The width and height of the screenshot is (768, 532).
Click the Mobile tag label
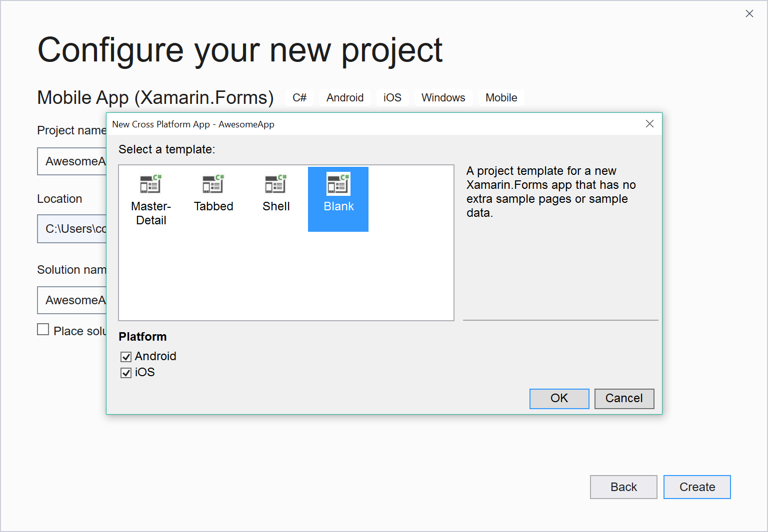pyautogui.click(x=501, y=98)
